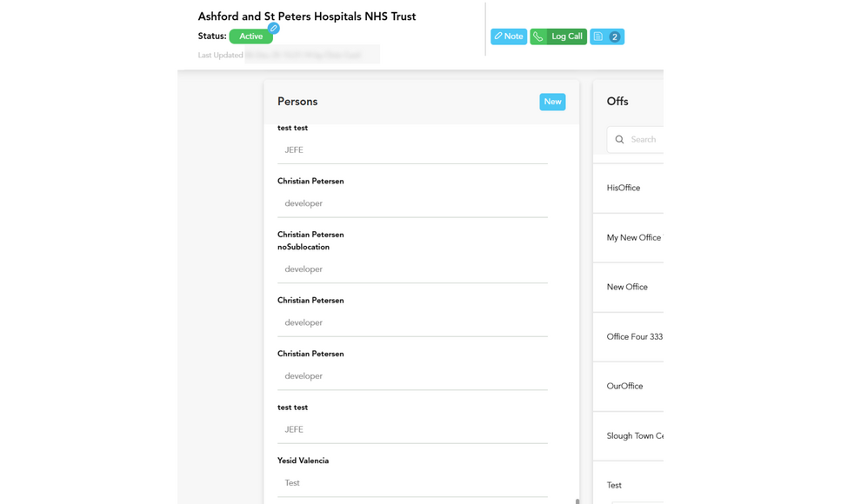Open first test test JEFE person

pyautogui.click(x=412, y=144)
